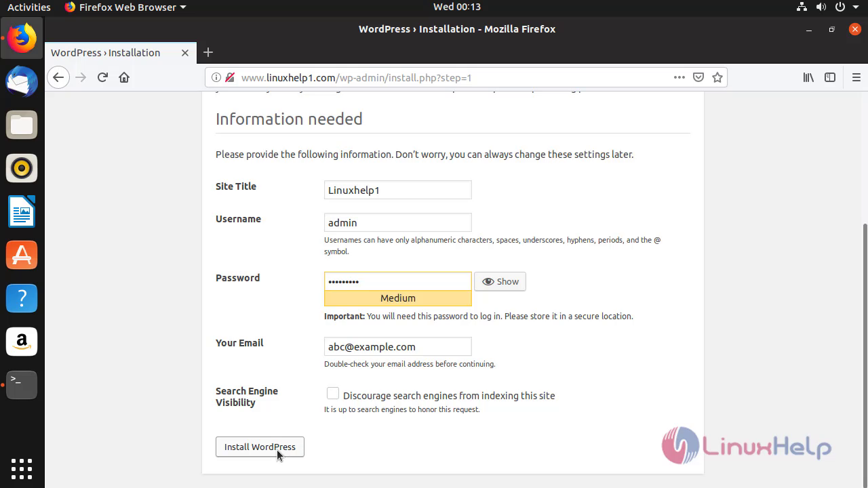Open Rhythmbox music player in dock
The height and width of the screenshot is (488, 868).
click(x=22, y=168)
